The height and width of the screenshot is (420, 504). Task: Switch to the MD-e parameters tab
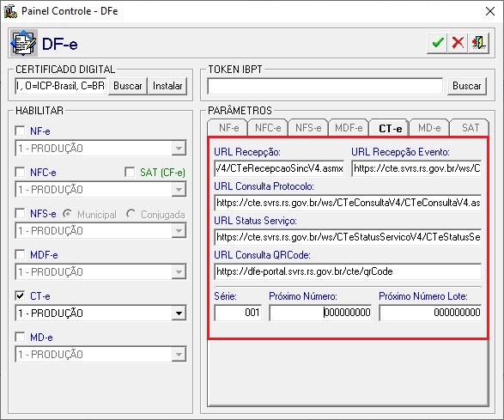[x=429, y=128]
